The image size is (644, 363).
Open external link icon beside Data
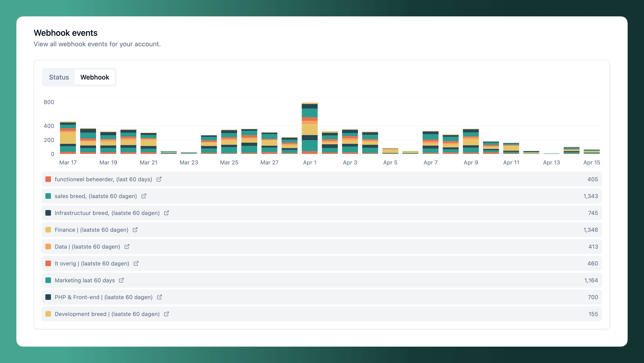(x=127, y=247)
